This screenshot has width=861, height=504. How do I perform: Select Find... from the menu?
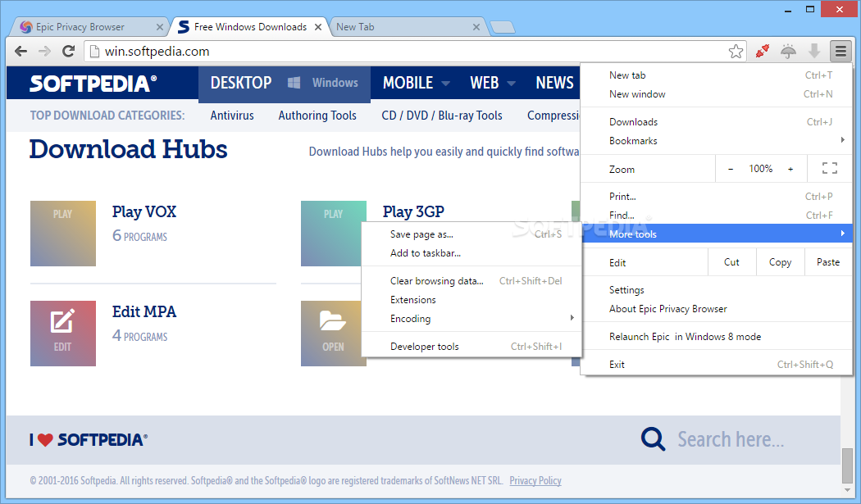(717, 216)
